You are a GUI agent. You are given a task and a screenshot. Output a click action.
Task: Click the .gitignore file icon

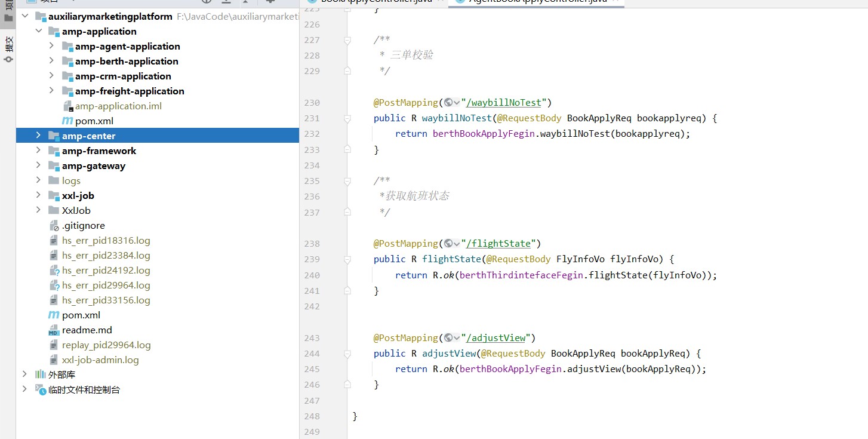tap(54, 226)
